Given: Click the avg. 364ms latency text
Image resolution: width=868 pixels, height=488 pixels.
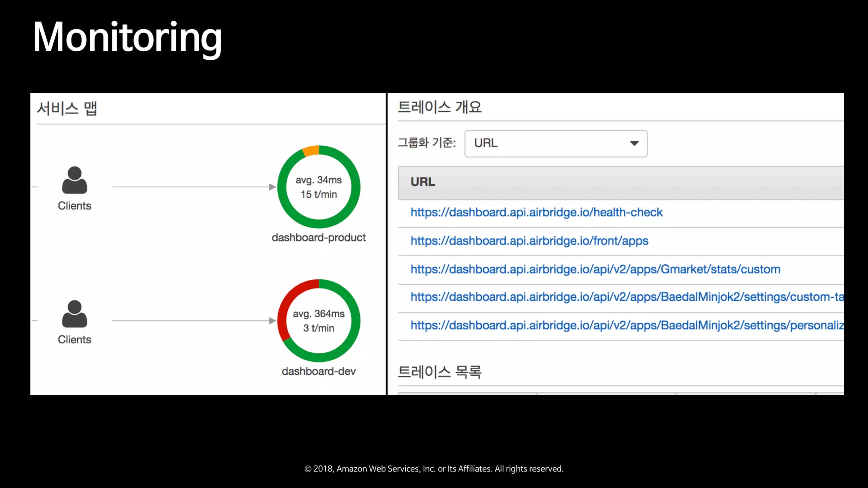Looking at the screenshot, I should coord(319,314).
